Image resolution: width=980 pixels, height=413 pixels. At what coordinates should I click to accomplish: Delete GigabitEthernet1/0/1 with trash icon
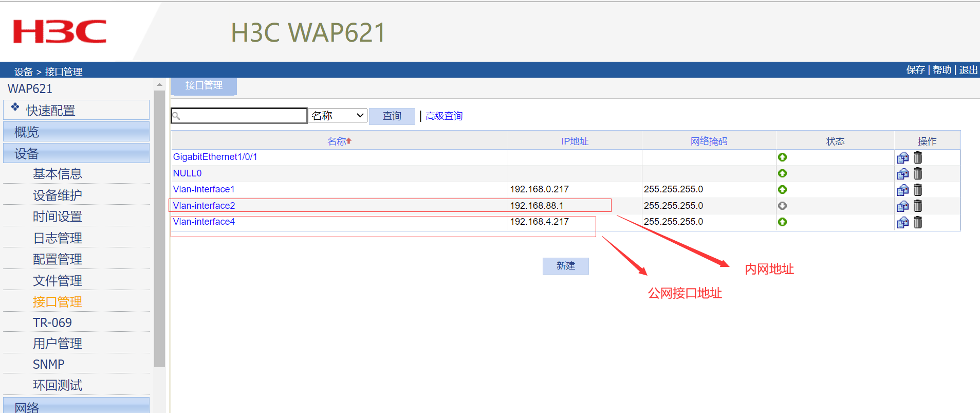[918, 157]
